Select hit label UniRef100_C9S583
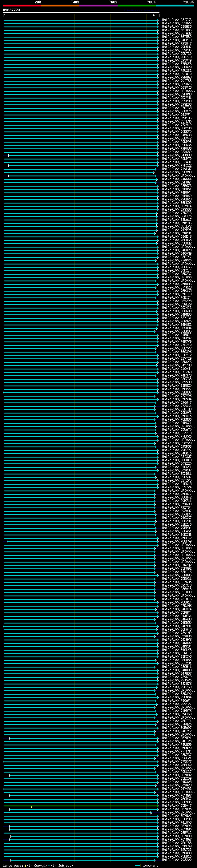197x868 pixels. coord(177,209)
